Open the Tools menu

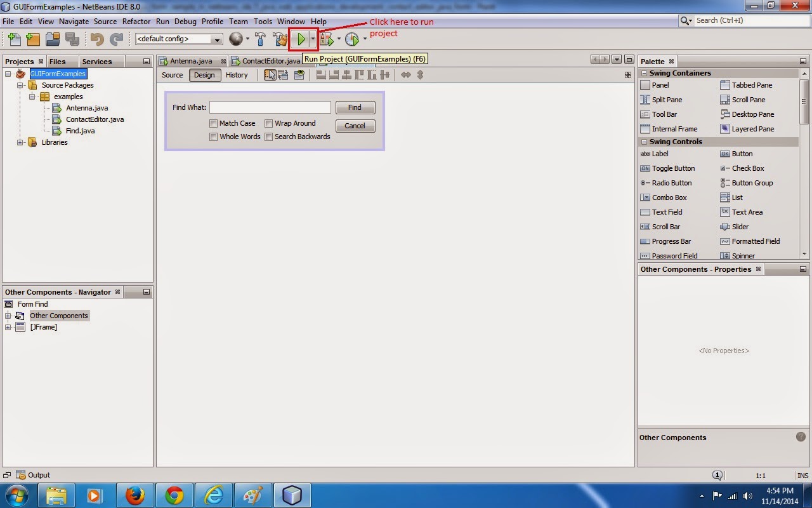263,21
